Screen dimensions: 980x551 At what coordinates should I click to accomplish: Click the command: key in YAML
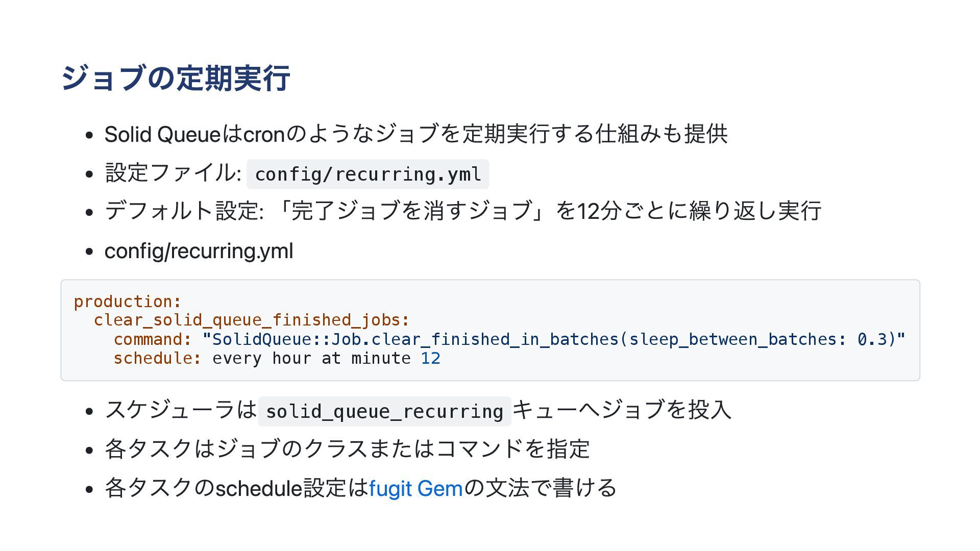pyautogui.click(x=153, y=339)
